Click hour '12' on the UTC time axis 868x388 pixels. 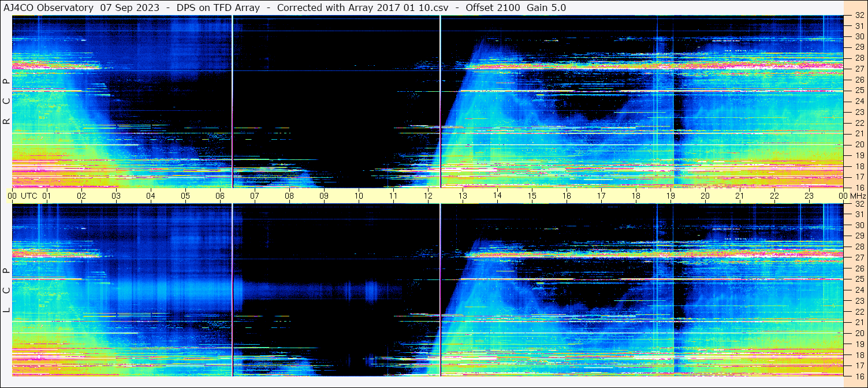click(428, 196)
